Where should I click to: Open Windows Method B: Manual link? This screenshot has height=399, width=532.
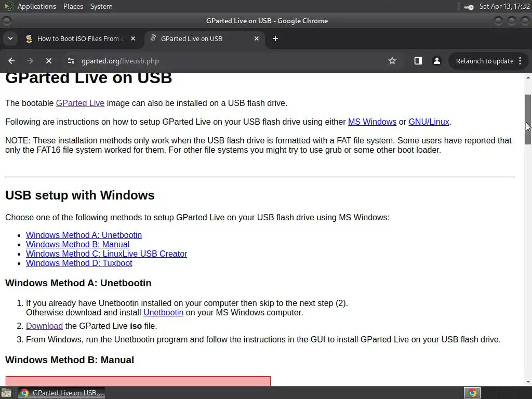point(78,245)
